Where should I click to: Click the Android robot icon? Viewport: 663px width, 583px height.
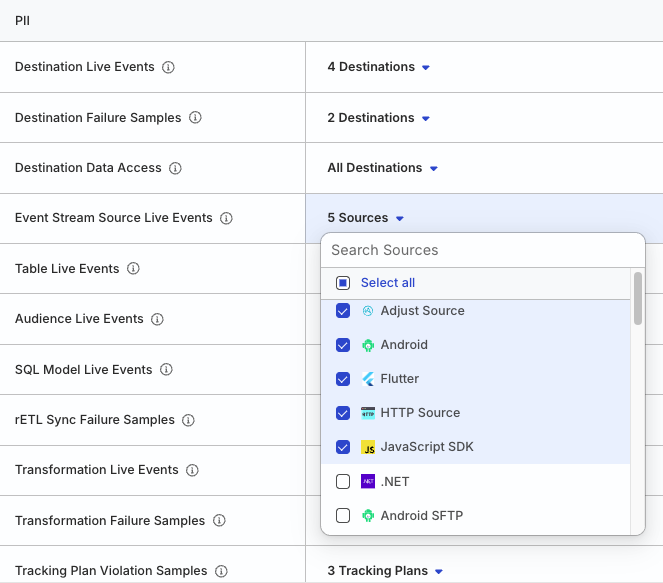[x=368, y=345]
